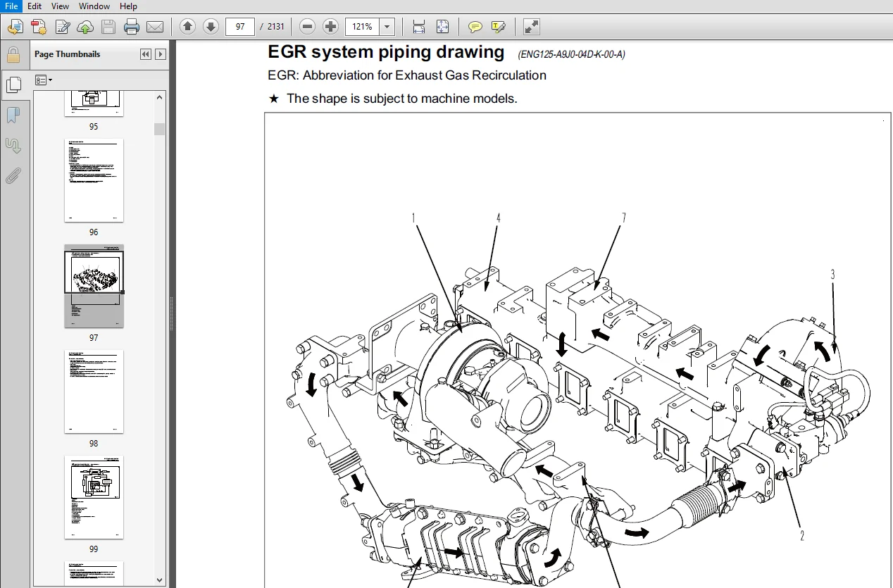The height and width of the screenshot is (588, 893).
Task: Open thumbnail options dropdown menu
Action: 44,80
